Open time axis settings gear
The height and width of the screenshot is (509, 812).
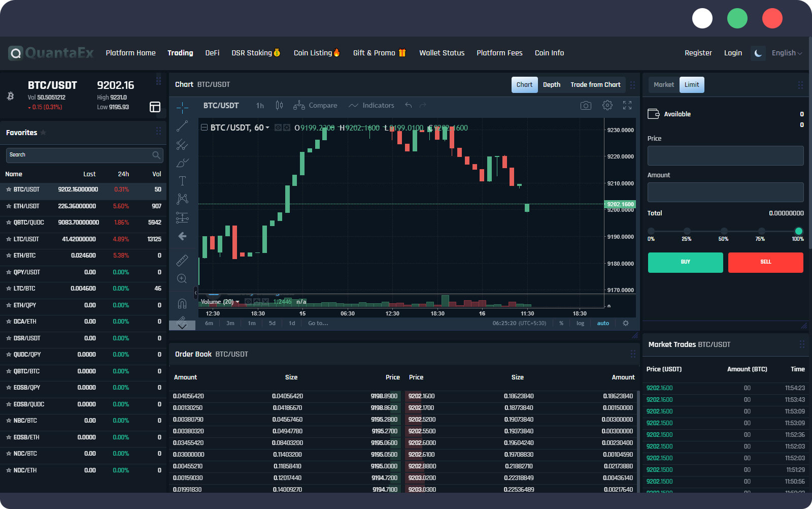(626, 323)
